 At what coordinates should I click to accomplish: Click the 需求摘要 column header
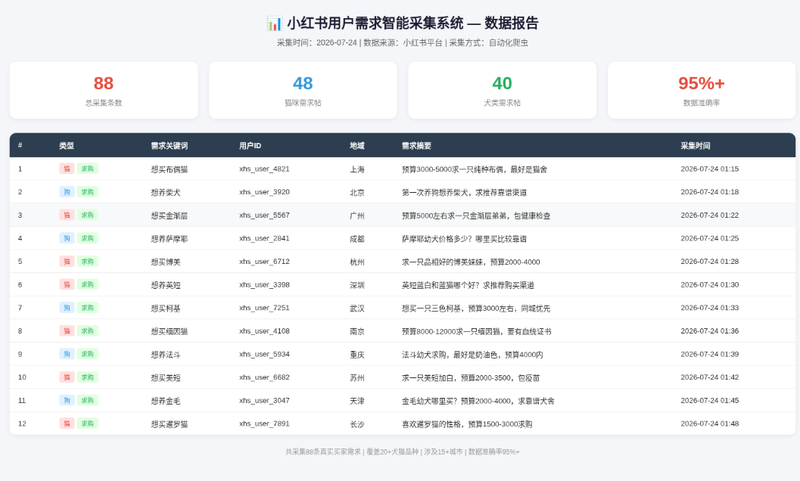416,146
